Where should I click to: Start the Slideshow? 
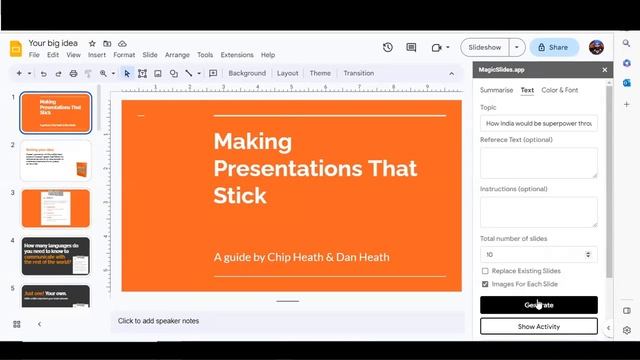(485, 47)
